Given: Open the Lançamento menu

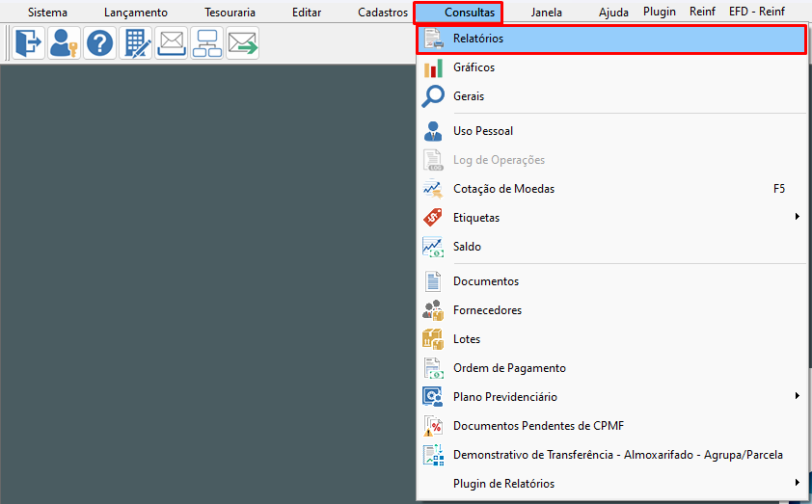Looking at the screenshot, I should pyautogui.click(x=136, y=13).
